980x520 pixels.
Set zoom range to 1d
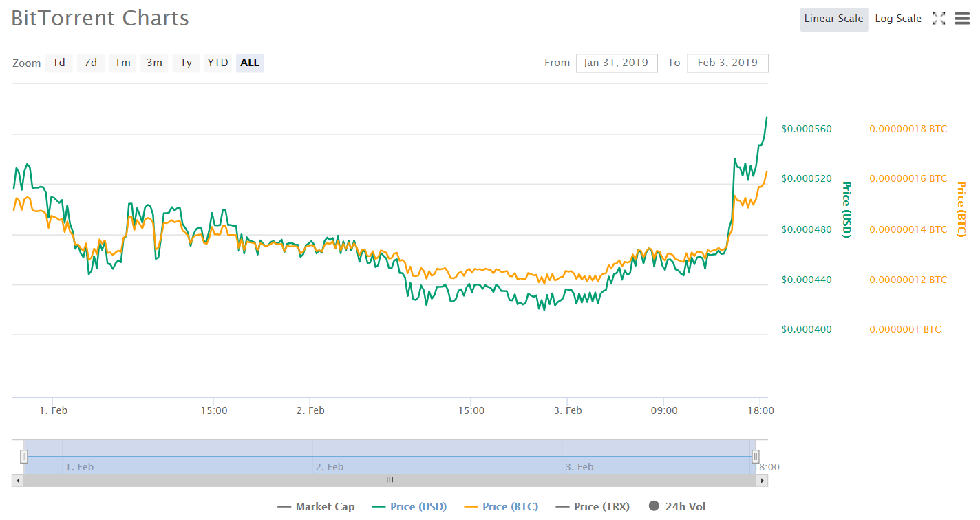coord(59,63)
